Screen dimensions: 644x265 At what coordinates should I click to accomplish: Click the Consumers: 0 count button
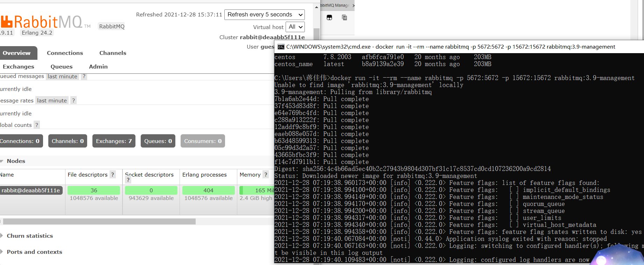[203, 141]
